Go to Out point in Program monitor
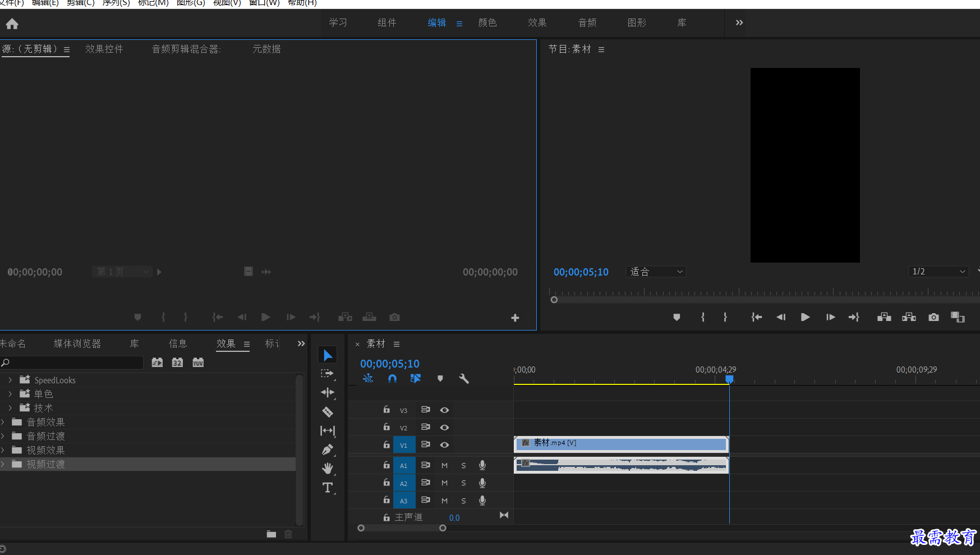This screenshot has height=555, width=980. click(854, 317)
